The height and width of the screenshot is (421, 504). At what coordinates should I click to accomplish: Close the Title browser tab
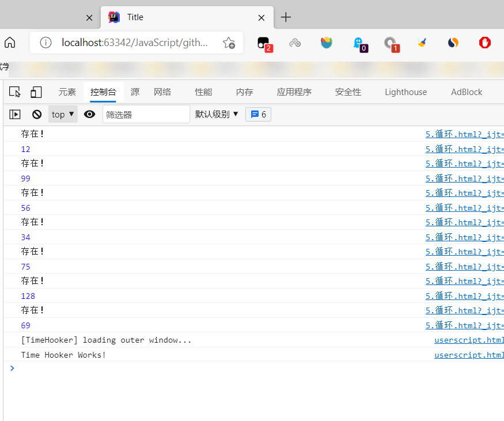pyautogui.click(x=262, y=18)
